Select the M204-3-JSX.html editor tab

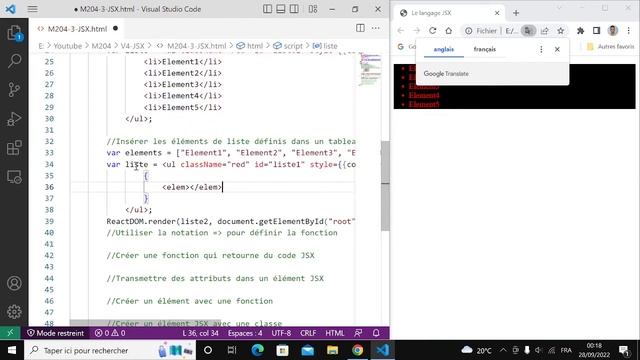click(x=77, y=29)
